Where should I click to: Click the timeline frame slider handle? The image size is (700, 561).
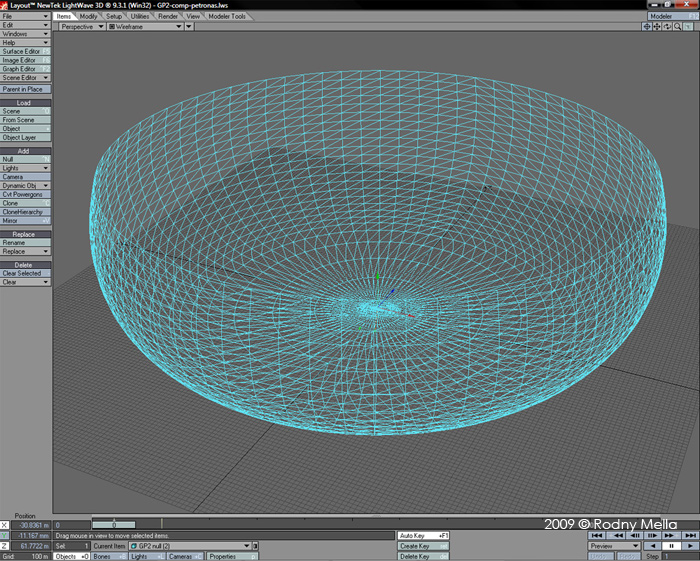115,524
